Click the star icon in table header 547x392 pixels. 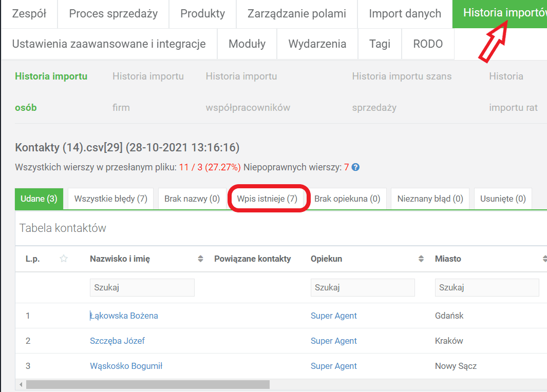tap(64, 259)
